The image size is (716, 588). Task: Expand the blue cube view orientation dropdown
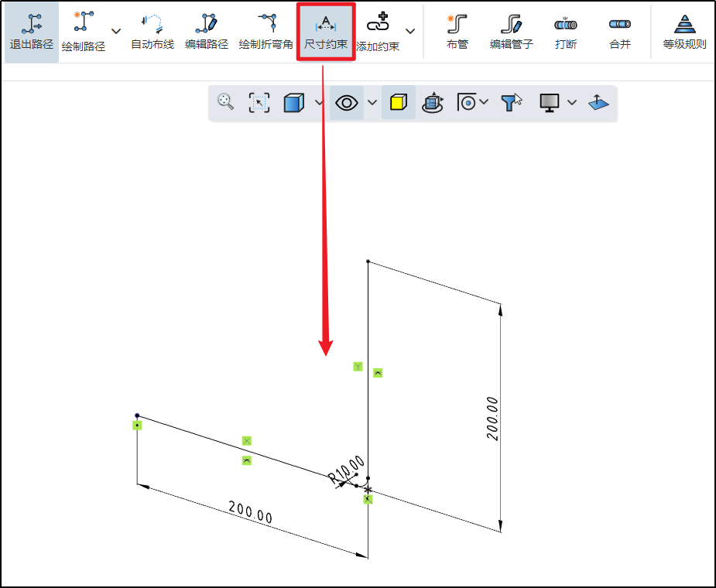pyautogui.click(x=319, y=103)
